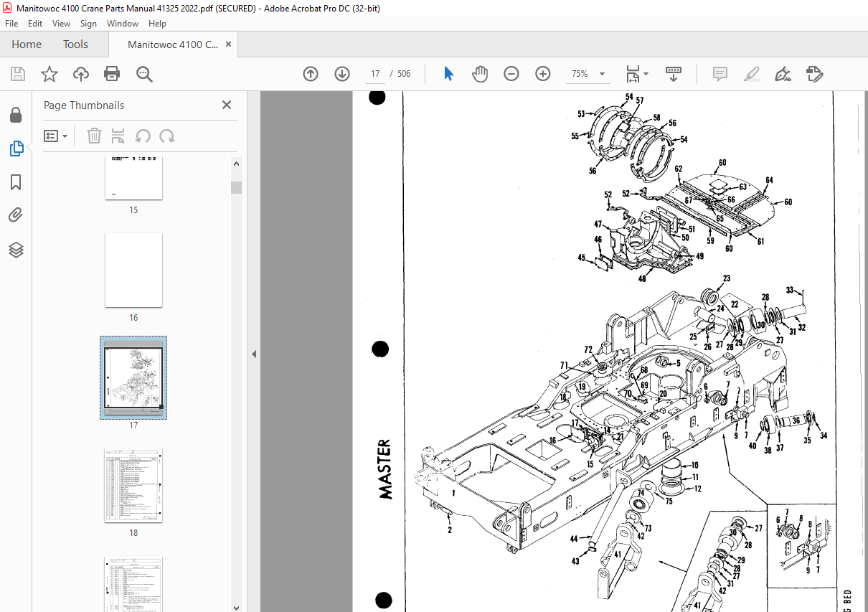This screenshot has height=612, width=868.
Task: Click the page number field showing 17
Action: point(374,74)
